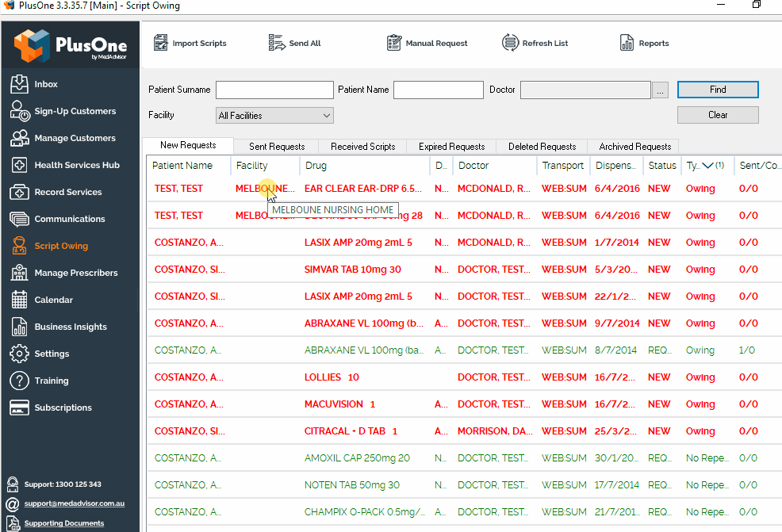Sort by the Status column header
This screenshot has width=782, height=532.
662,166
